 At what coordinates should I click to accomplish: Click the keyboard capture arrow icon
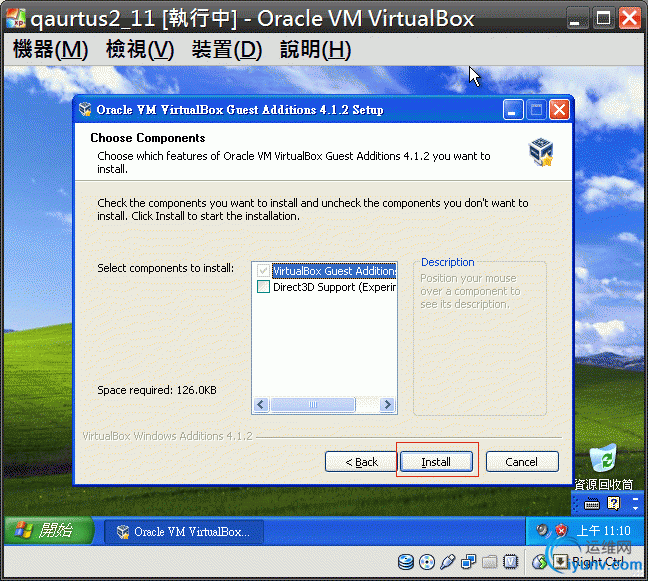pyautogui.click(x=561, y=562)
